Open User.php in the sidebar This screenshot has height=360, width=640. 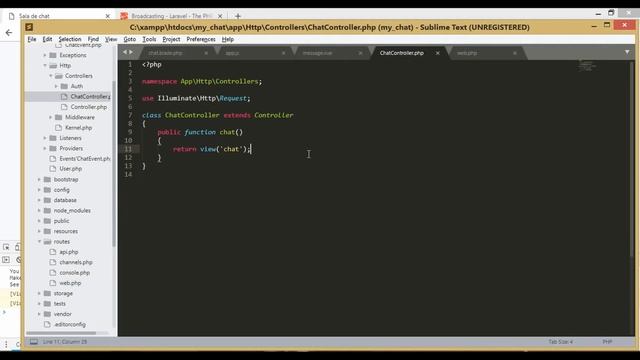point(71,169)
